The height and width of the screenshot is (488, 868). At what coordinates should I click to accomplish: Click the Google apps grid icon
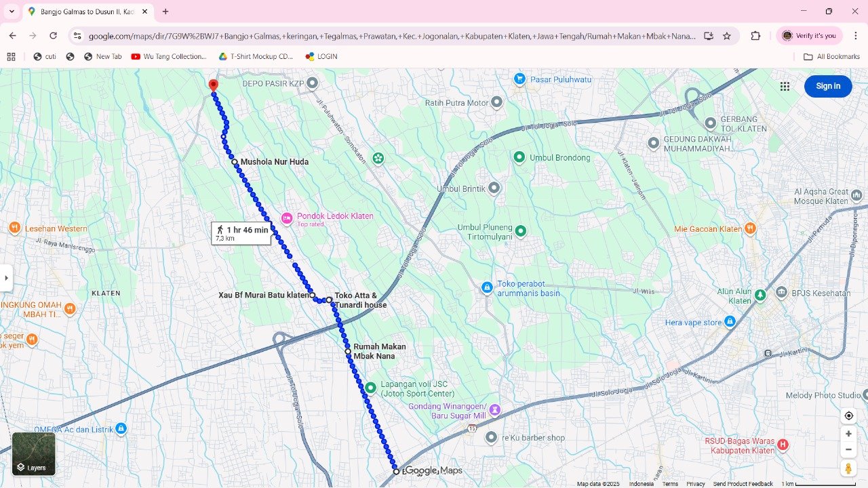785,86
